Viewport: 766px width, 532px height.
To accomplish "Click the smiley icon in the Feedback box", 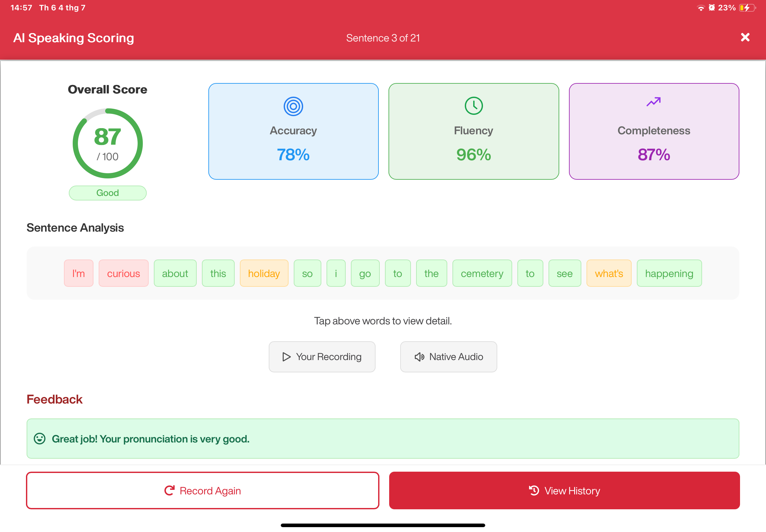I will tap(39, 439).
